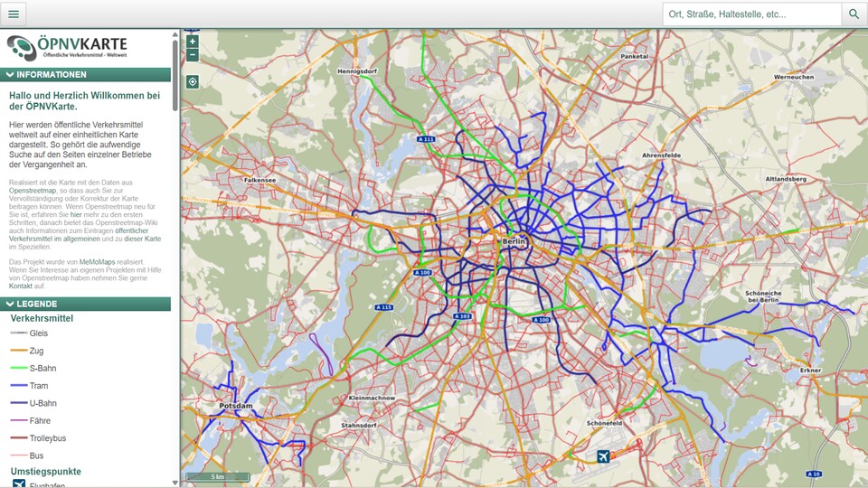This screenshot has height=488, width=868.
Task: Click the Erkner map label
Action: tap(810, 371)
